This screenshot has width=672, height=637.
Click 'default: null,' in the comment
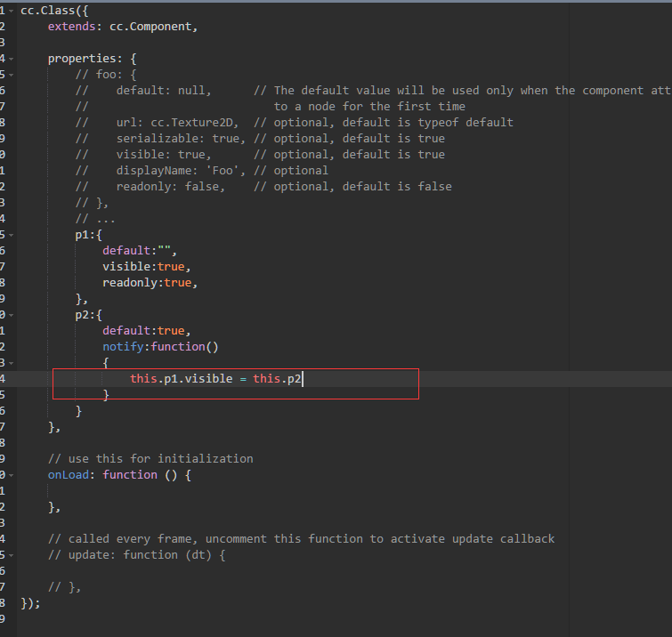[x=164, y=91]
